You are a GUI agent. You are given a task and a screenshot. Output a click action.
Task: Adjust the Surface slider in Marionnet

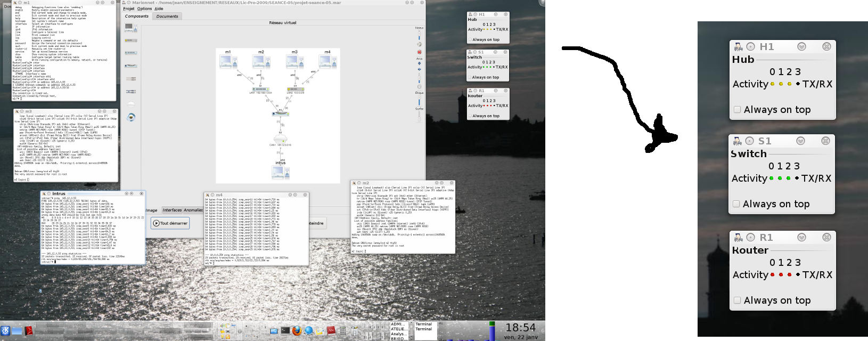pos(419,116)
